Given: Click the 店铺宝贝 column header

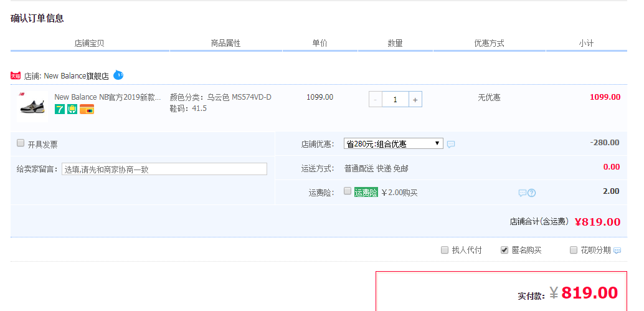Looking at the screenshot, I should click(89, 43).
